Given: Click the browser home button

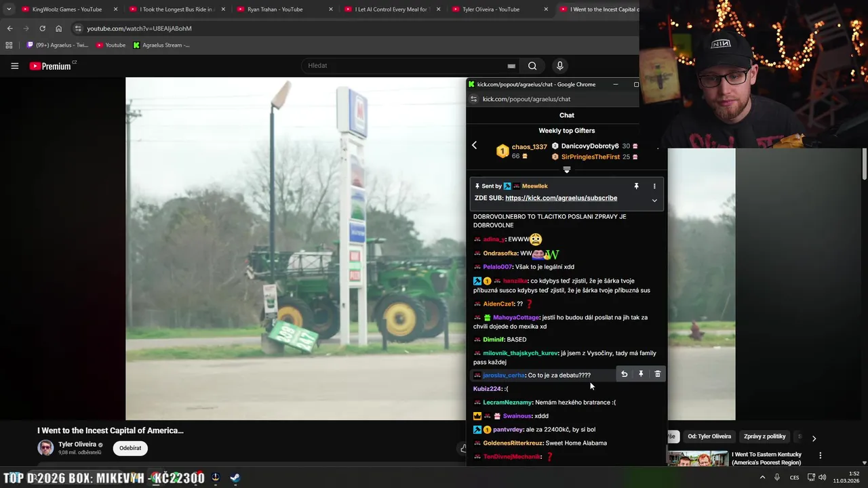Looking at the screenshot, I should tap(58, 28).
